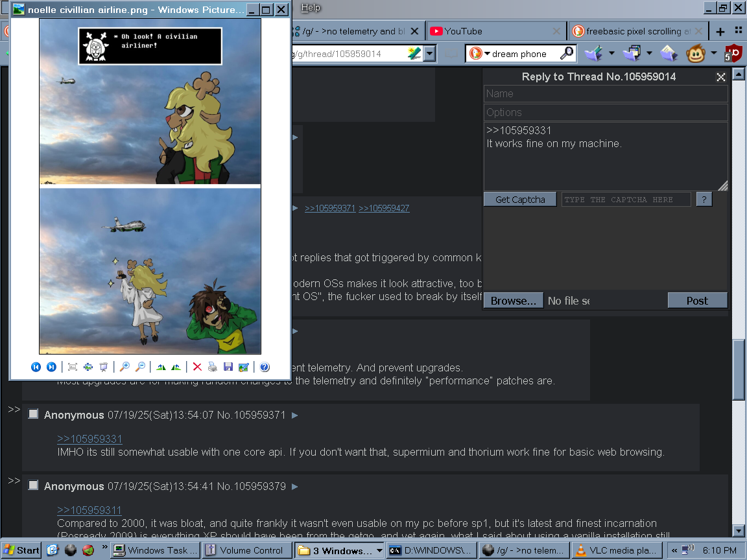Viewport: 747px width, 560px height.
Task: Follow reply link >>105959427
Action: click(x=384, y=208)
